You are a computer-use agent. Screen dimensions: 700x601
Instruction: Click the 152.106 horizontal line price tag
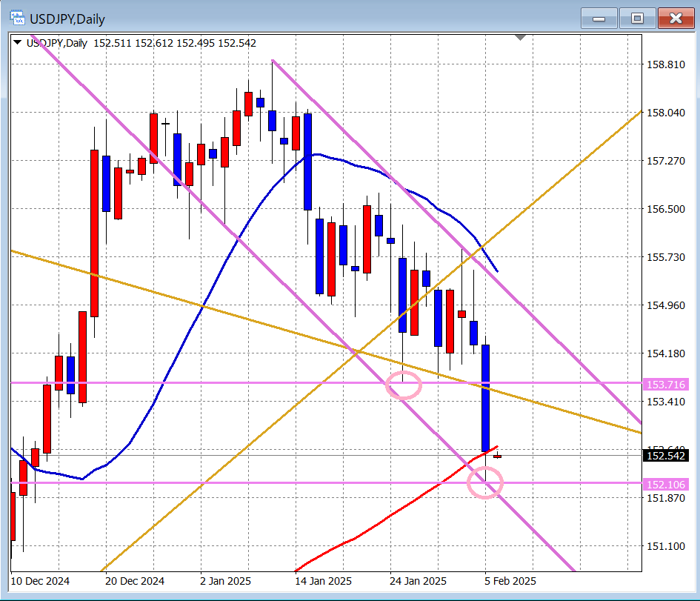click(667, 484)
